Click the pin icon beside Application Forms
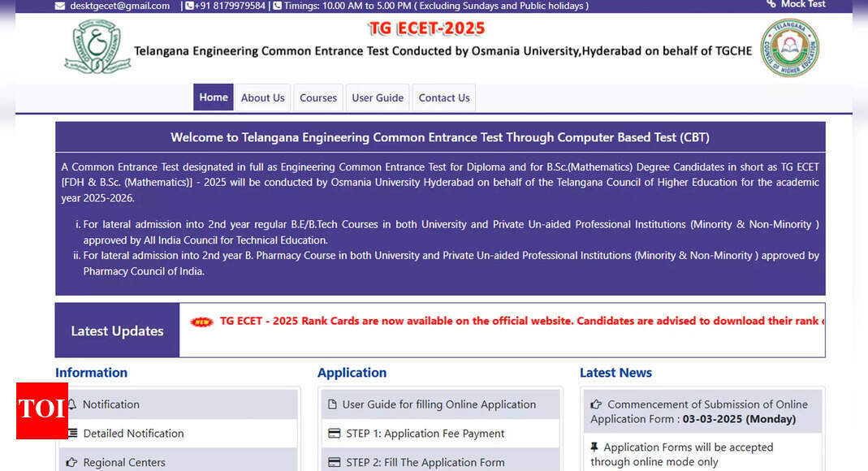This screenshot has height=471, width=868. [594, 447]
